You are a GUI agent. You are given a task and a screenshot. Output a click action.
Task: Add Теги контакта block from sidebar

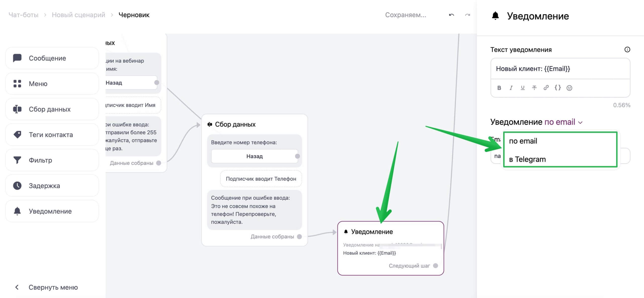point(52,135)
